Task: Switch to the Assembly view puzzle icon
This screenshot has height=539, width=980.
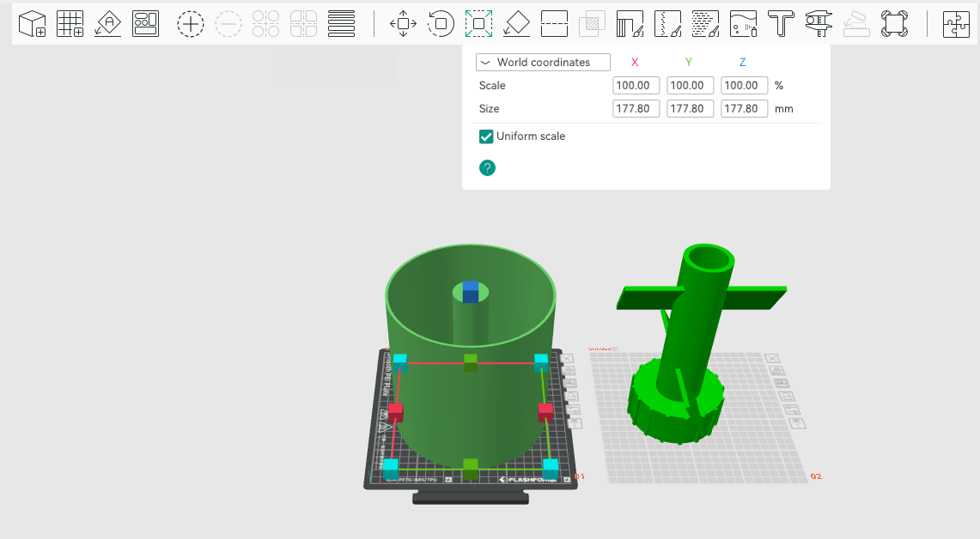Action: pos(956,24)
